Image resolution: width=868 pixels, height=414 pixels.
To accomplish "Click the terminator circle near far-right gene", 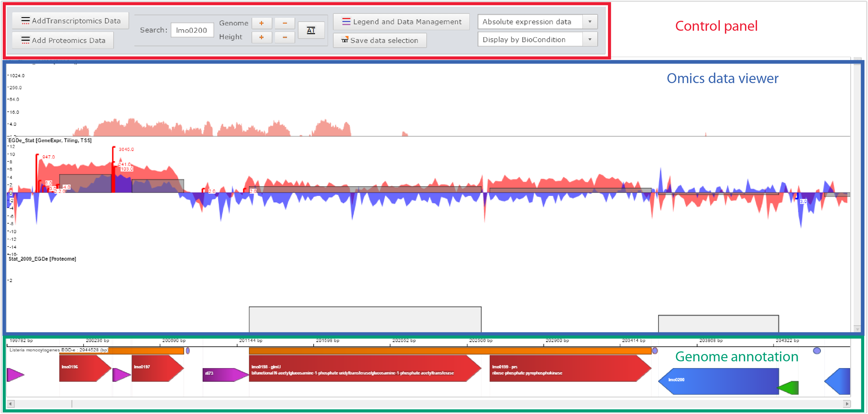I will point(817,351).
